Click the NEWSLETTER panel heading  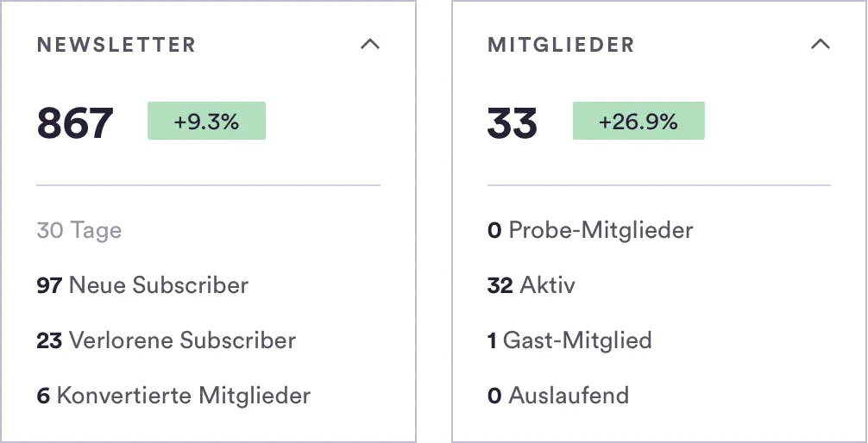click(x=116, y=45)
